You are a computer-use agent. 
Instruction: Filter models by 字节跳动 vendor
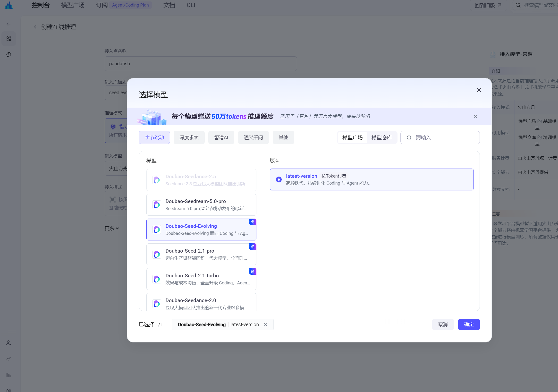tap(154, 137)
